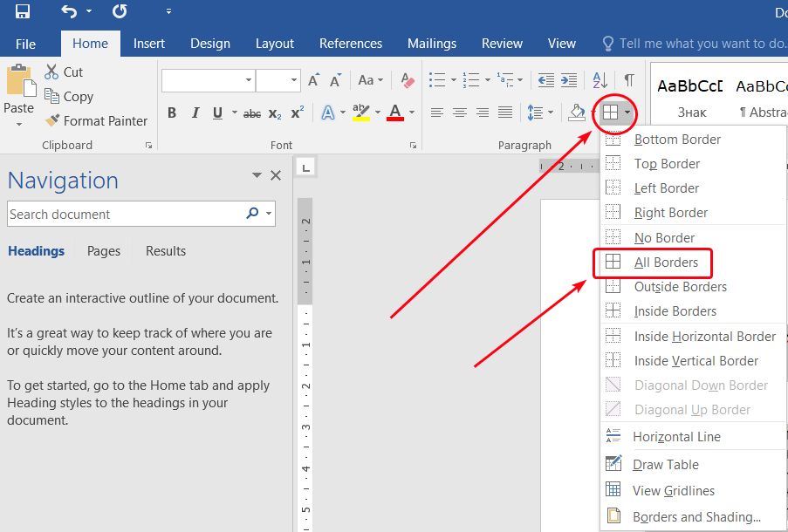788x532 pixels.
Task: Open the font size dropdown
Action: [294, 80]
